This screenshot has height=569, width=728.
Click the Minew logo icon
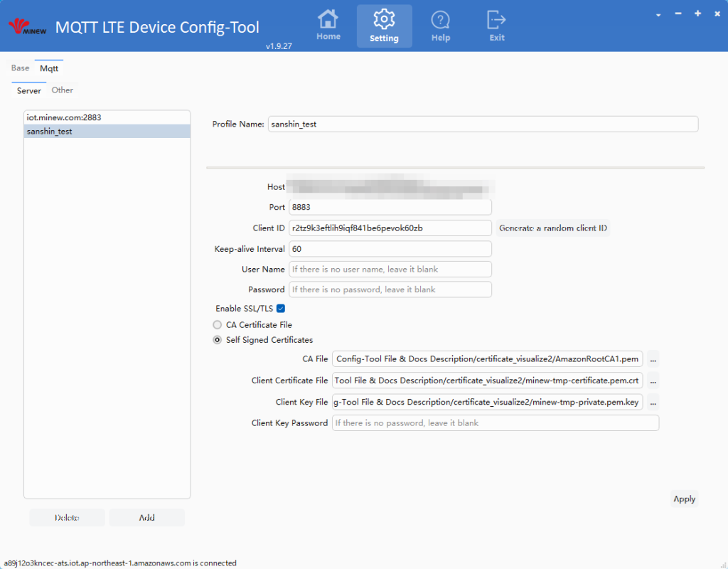[27, 27]
